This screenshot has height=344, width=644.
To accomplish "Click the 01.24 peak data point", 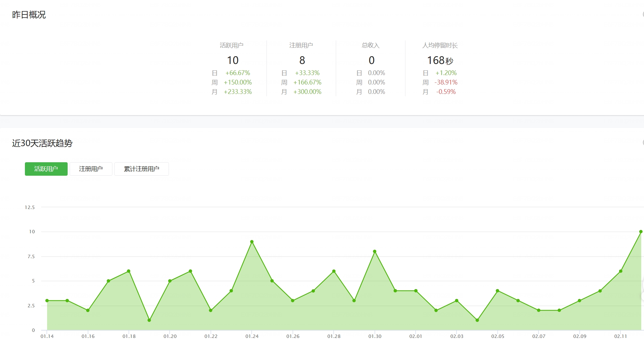I will coord(252,242).
